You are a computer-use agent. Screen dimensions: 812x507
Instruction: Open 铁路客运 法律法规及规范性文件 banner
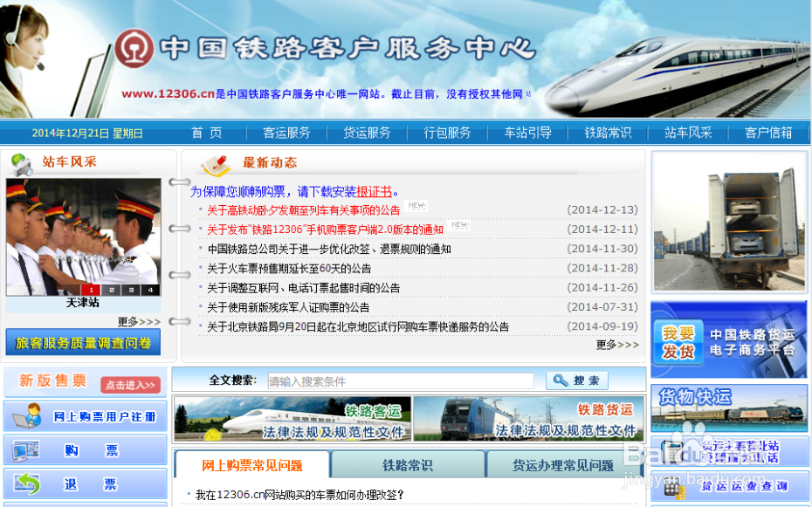tap(293, 419)
